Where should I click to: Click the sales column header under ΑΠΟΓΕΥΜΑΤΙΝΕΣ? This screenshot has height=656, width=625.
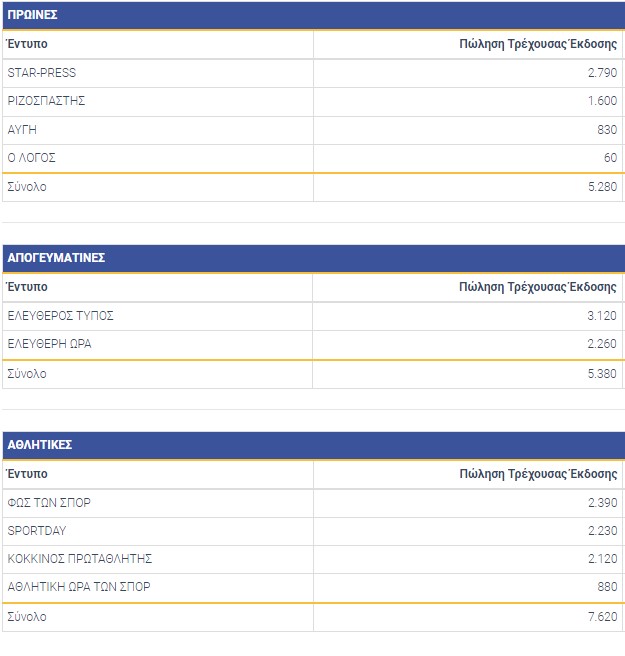point(538,287)
